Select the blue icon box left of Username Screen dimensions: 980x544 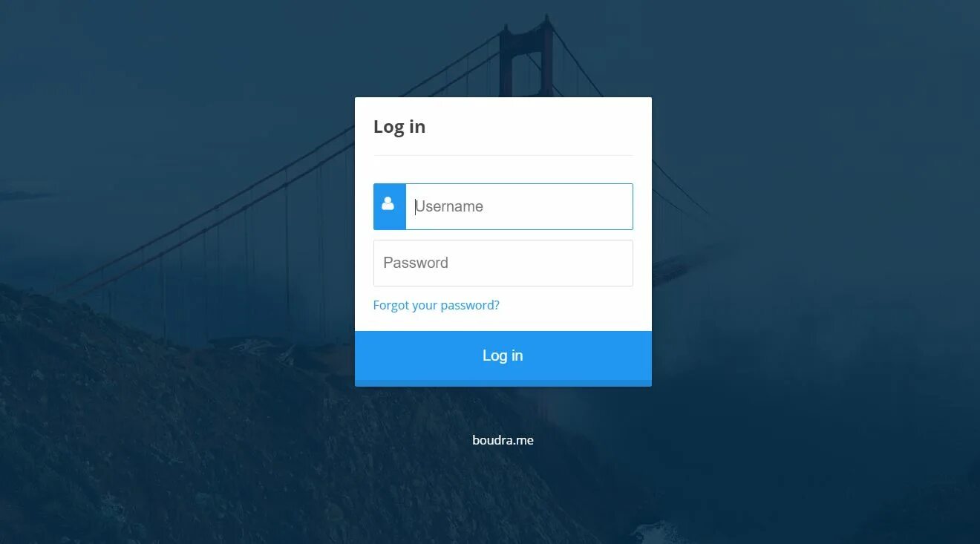390,206
